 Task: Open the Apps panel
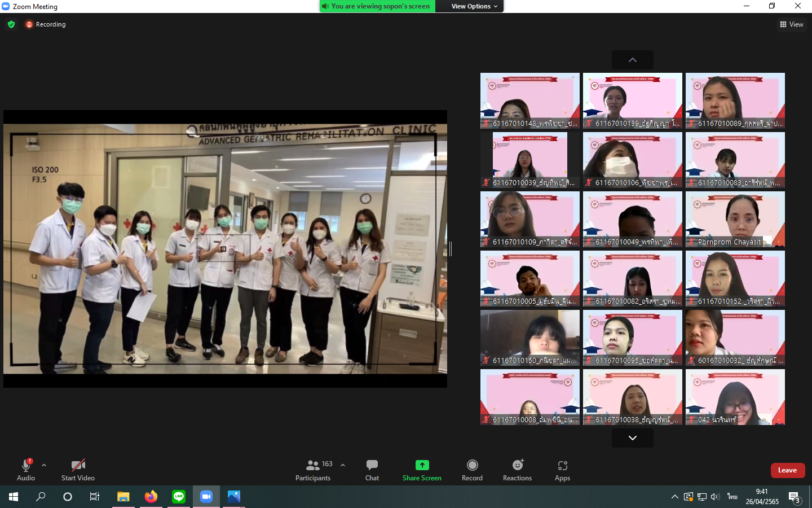(x=562, y=470)
